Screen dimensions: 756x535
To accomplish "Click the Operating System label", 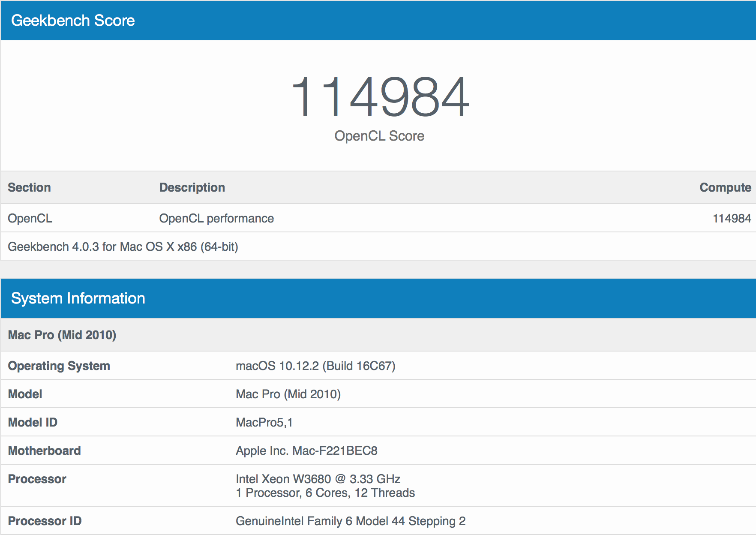I will [59, 366].
